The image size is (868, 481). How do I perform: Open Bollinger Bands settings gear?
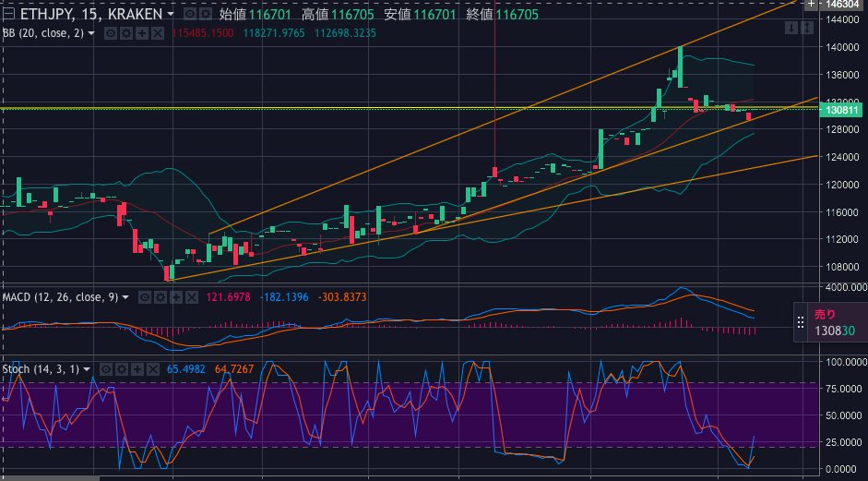pyautogui.click(x=126, y=34)
